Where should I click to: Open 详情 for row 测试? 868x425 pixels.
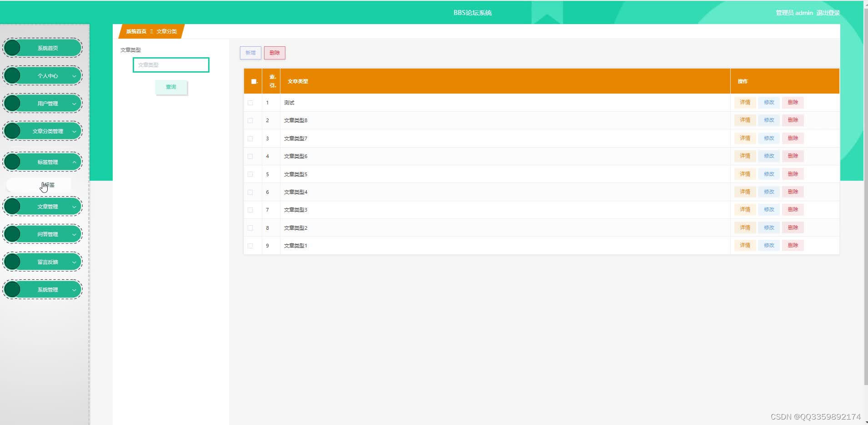pos(745,102)
